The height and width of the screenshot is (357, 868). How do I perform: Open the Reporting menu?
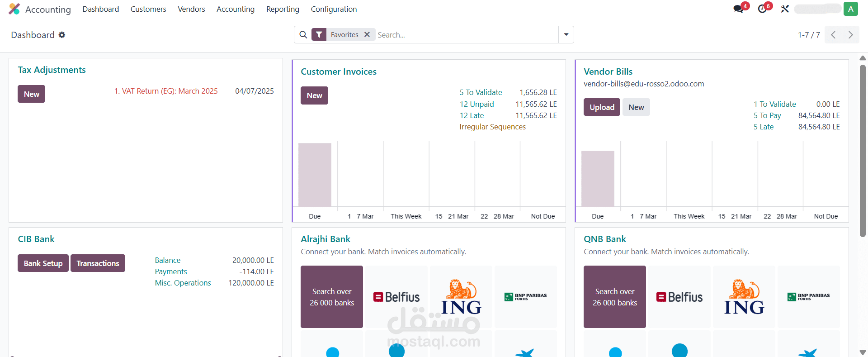pos(283,9)
